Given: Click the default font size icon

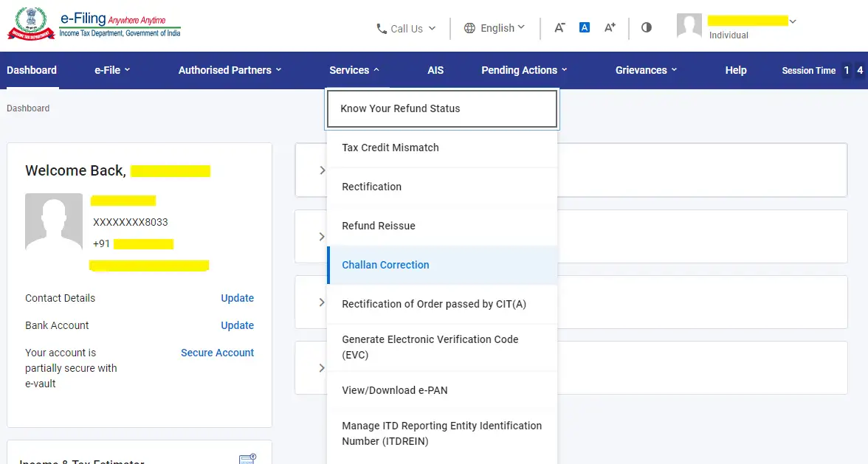Looking at the screenshot, I should point(585,27).
